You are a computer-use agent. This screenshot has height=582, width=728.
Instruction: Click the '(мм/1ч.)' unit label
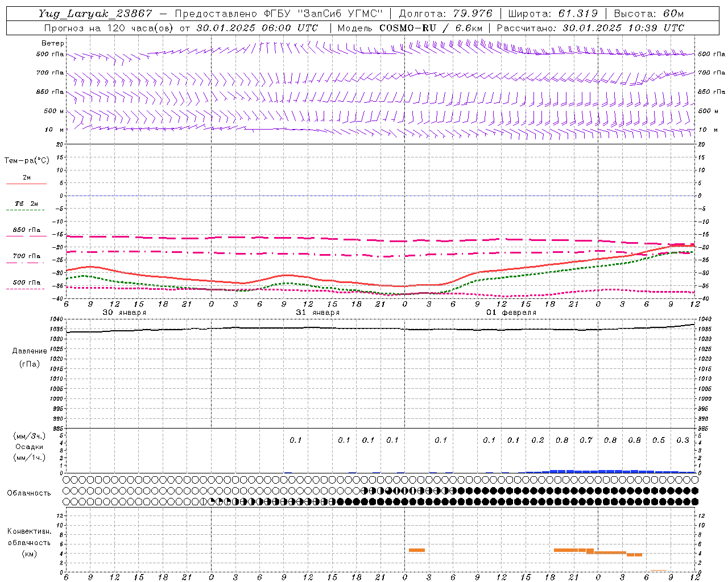(30, 458)
